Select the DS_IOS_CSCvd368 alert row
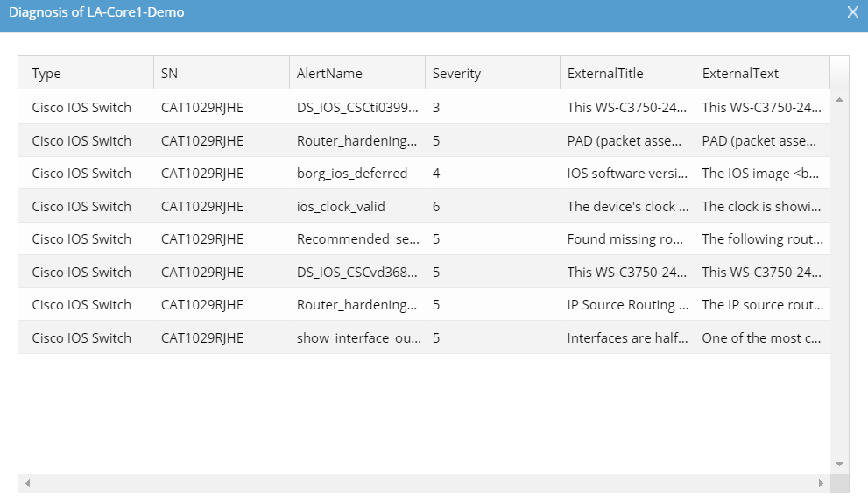The width and height of the screenshot is (868, 504). 357,273
